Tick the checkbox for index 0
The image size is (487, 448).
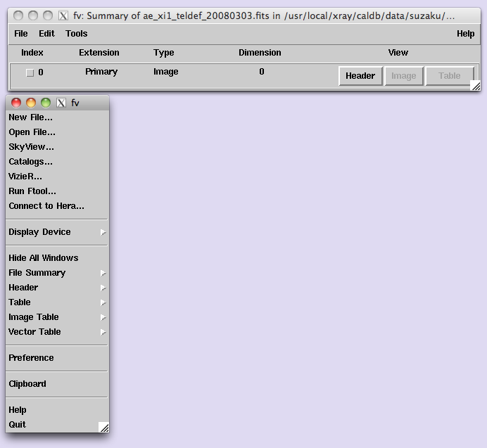30,72
